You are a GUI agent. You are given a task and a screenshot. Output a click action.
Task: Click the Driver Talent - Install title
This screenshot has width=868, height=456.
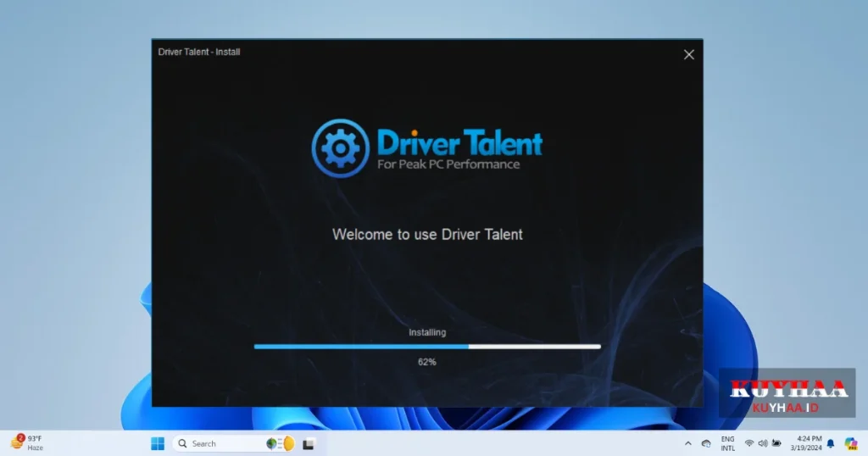[x=198, y=52]
